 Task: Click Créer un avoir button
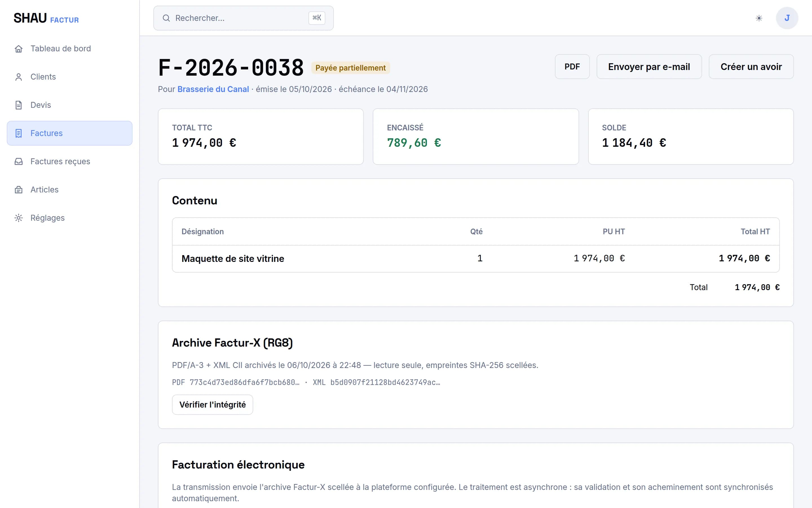(751, 67)
